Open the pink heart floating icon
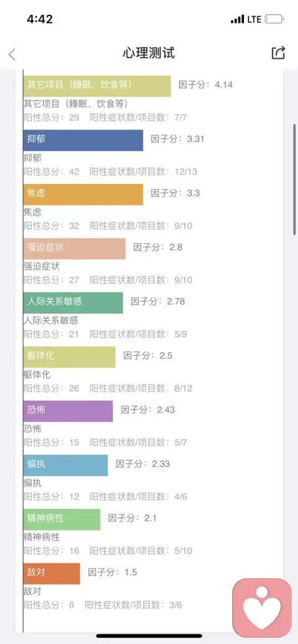Screen dimensions: 298x644 pos(262,608)
